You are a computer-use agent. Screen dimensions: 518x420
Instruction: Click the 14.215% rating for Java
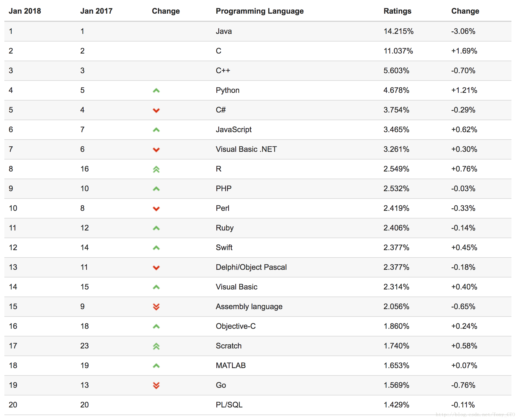pyautogui.click(x=398, y=31)
